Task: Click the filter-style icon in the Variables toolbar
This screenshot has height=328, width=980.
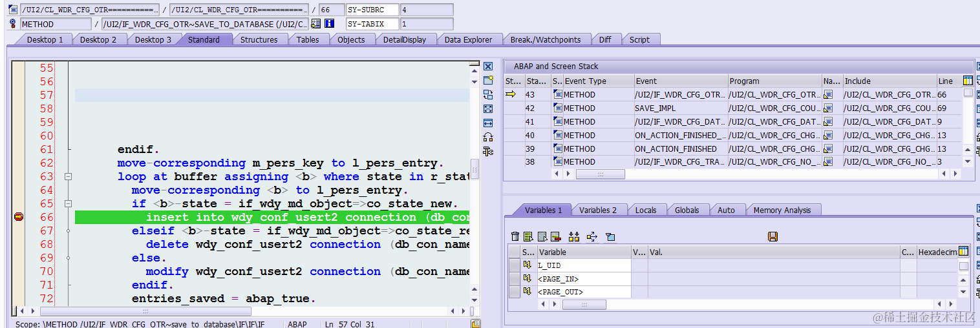Action: (x=610, y=237)
